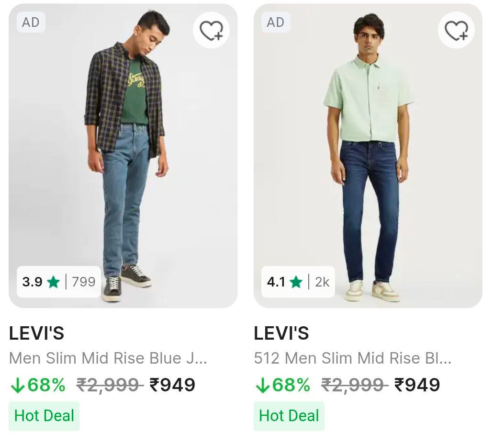Click the AD badge on the green shirt photo
The height and width of the screenshot is (435, 504).
coord(275,23)
